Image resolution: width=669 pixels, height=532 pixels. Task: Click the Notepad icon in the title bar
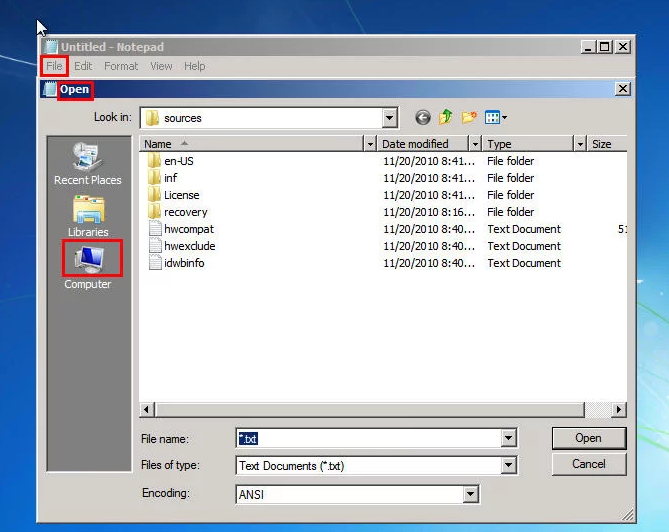pos(51,47)
